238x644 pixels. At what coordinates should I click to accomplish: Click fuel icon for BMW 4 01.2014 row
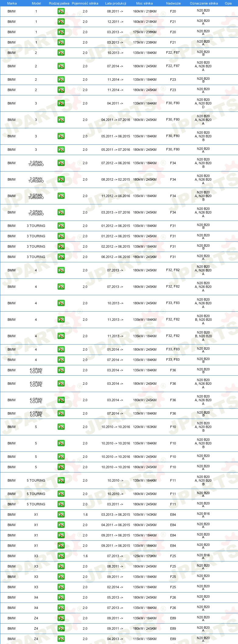(x=61, y=349)
